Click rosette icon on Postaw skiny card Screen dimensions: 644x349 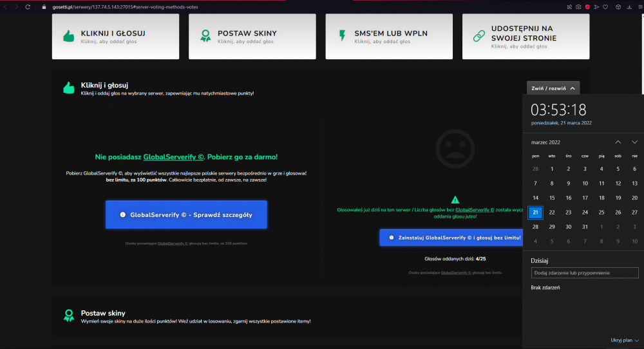coord(205,36)
